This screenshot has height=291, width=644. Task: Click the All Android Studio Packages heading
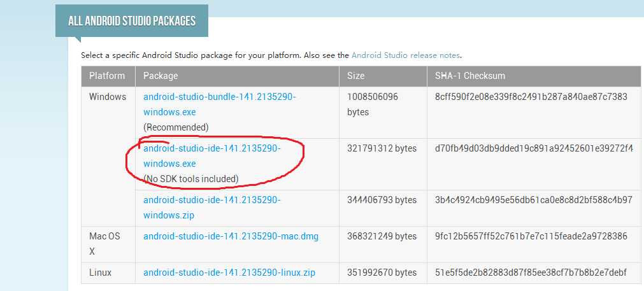click(x=132, y=21)
